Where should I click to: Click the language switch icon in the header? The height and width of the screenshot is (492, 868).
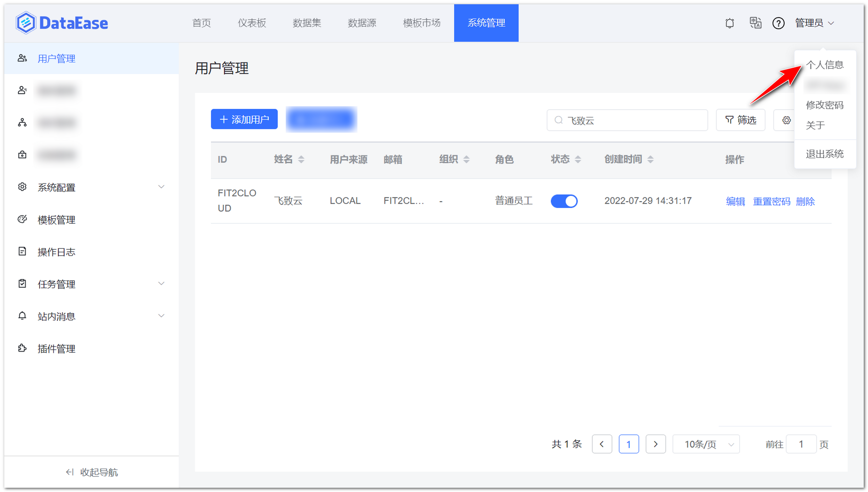(x=755, y=23)
